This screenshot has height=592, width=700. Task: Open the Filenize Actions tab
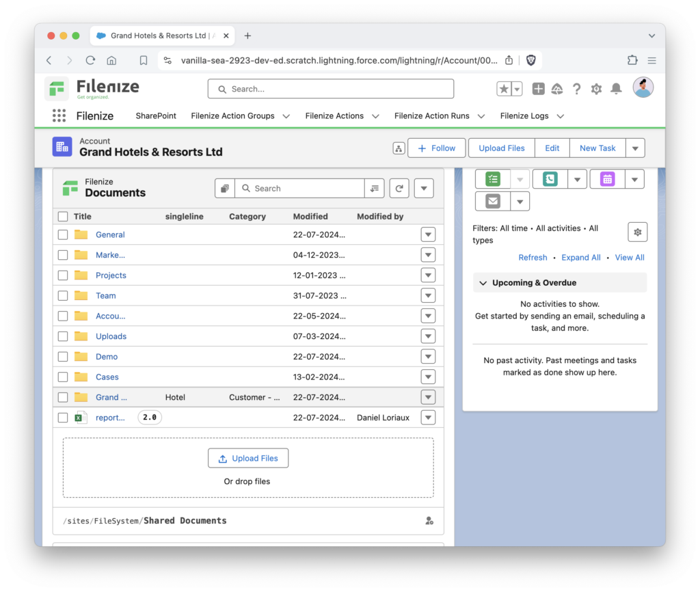coord(334,116)
